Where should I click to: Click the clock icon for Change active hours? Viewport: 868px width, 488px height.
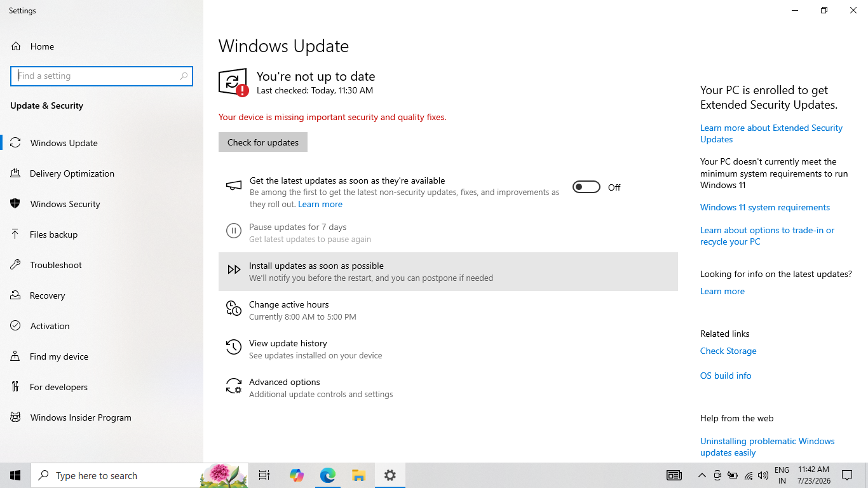234,308
